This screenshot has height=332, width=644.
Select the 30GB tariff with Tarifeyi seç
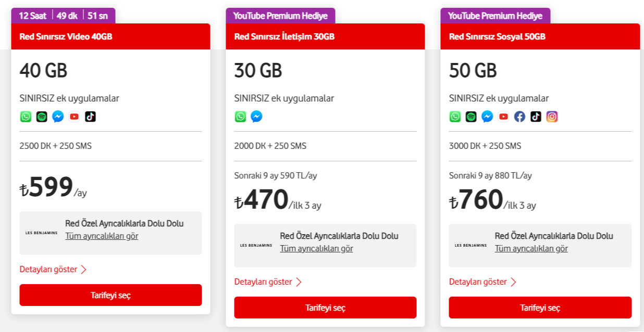click(x=325, y=308)
